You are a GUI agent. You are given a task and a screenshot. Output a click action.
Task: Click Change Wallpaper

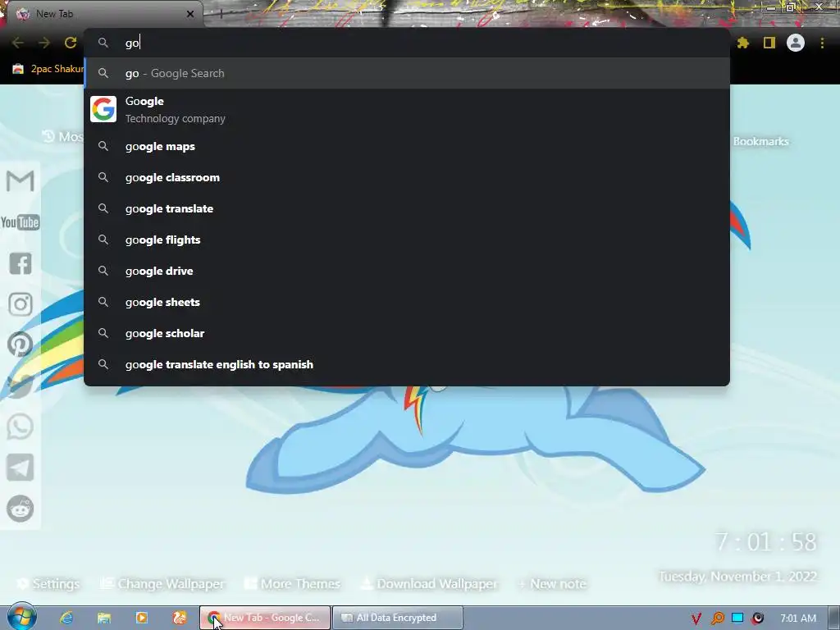(163, 583)
